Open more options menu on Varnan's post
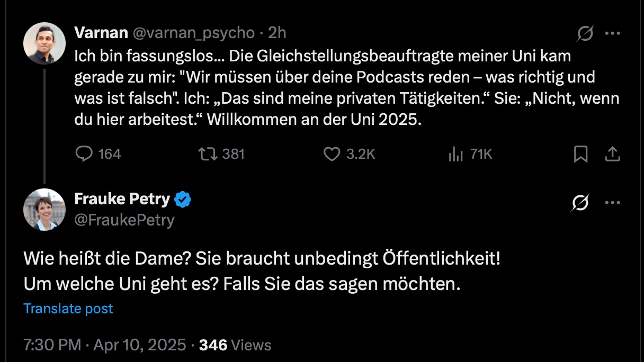This screenshot has height=362, width=644. pos(612,33)
